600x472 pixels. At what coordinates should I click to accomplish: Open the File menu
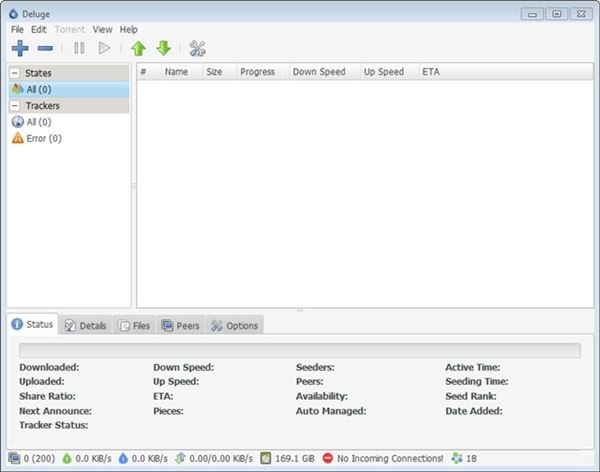tap(16, 30)
